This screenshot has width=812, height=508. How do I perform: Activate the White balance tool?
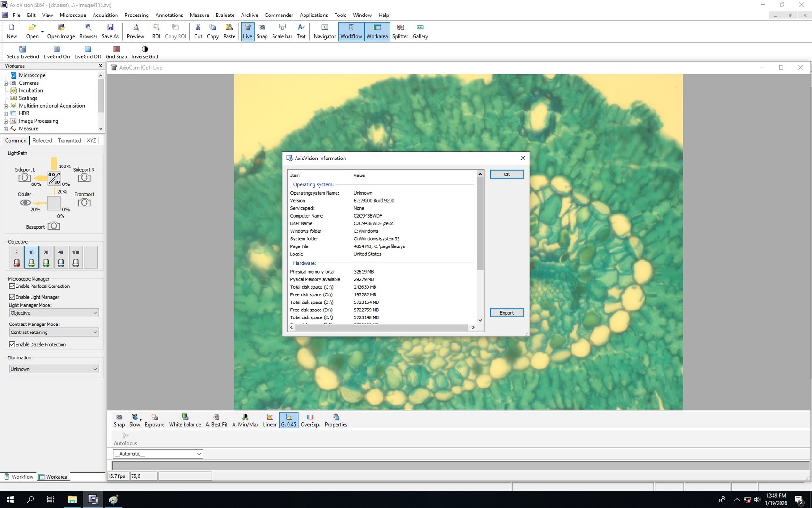pos(185,420)
